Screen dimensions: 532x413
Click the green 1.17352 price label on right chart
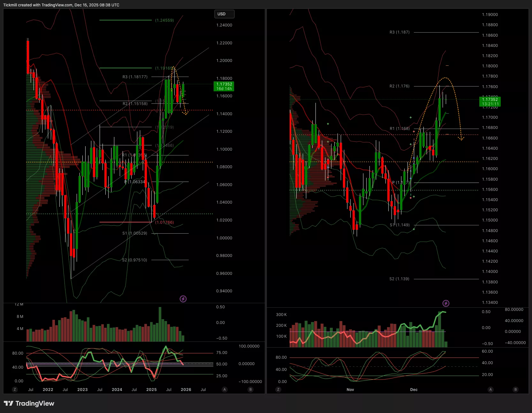tap(490, 101)
